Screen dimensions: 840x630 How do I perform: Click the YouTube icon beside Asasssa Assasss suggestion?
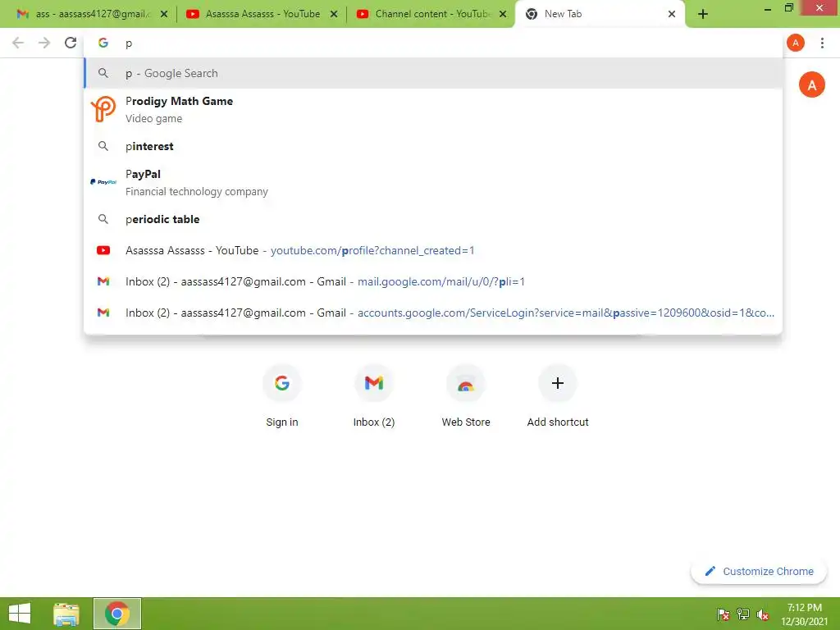tap(103, 250)
